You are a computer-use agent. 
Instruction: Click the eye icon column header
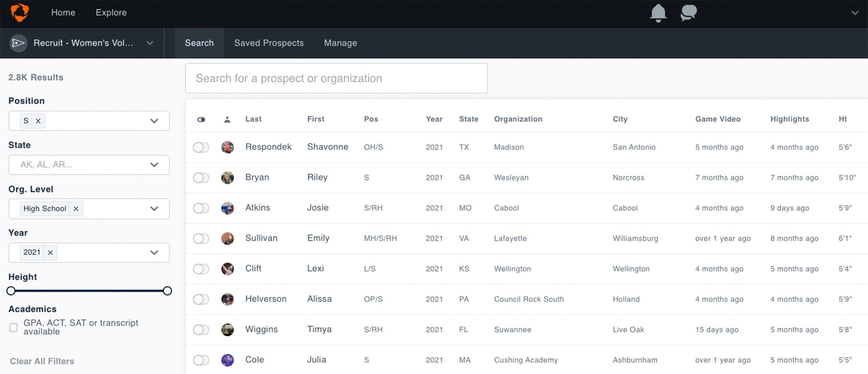[x=201, y=119]
